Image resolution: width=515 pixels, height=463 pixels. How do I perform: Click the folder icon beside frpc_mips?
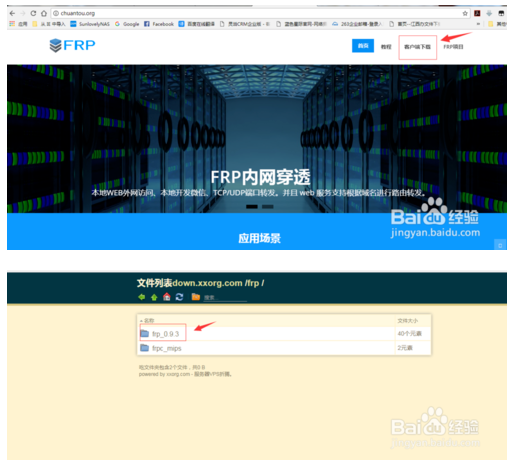pyautogui.click(x=144, y=348)
